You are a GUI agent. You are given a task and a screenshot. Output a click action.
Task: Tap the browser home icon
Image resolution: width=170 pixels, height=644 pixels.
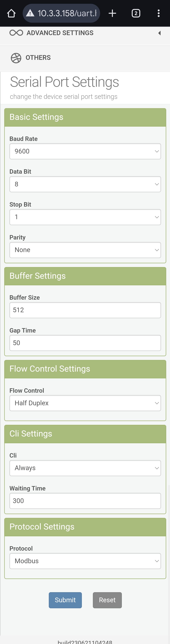click(11, 13)
